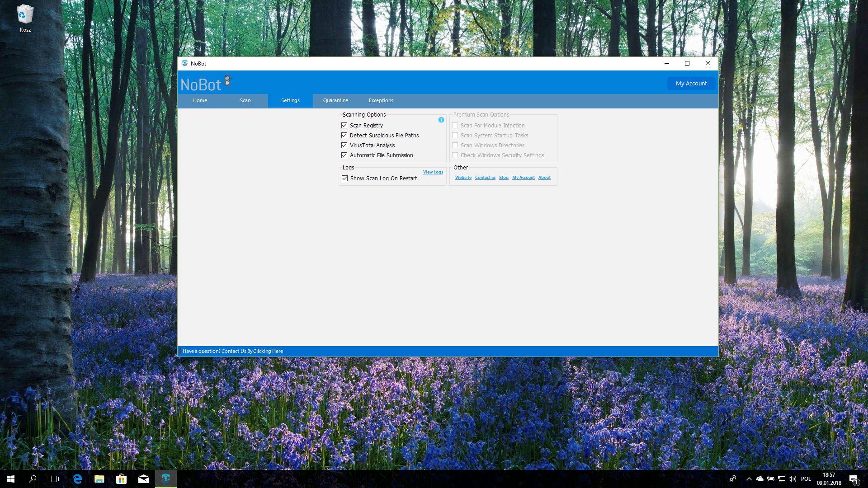Disable VirusTotal Analysis option
868x488 pixels.
[344, 145]
